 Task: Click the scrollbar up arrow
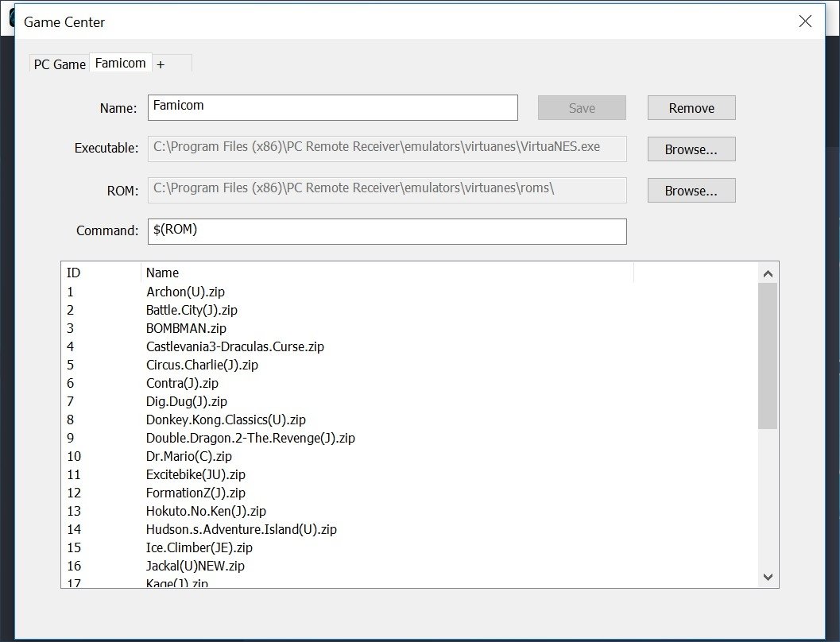coord(768,273)
